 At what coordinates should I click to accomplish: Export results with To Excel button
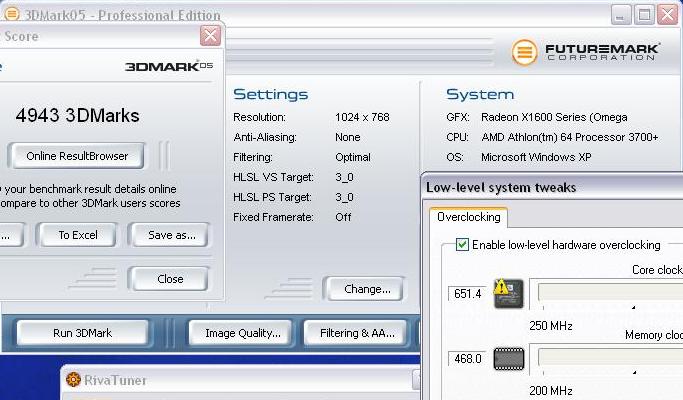[x=78, y=235]
